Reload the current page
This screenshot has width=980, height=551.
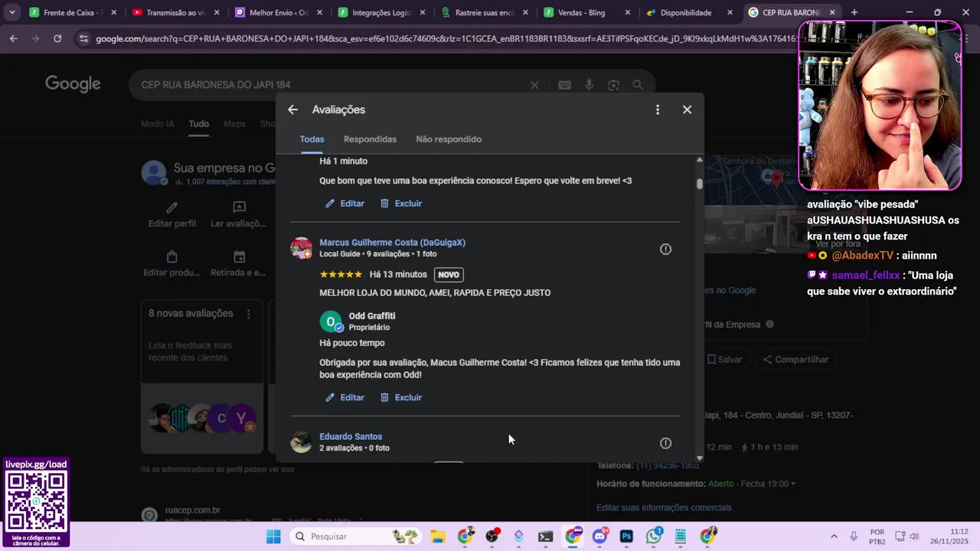57,38
